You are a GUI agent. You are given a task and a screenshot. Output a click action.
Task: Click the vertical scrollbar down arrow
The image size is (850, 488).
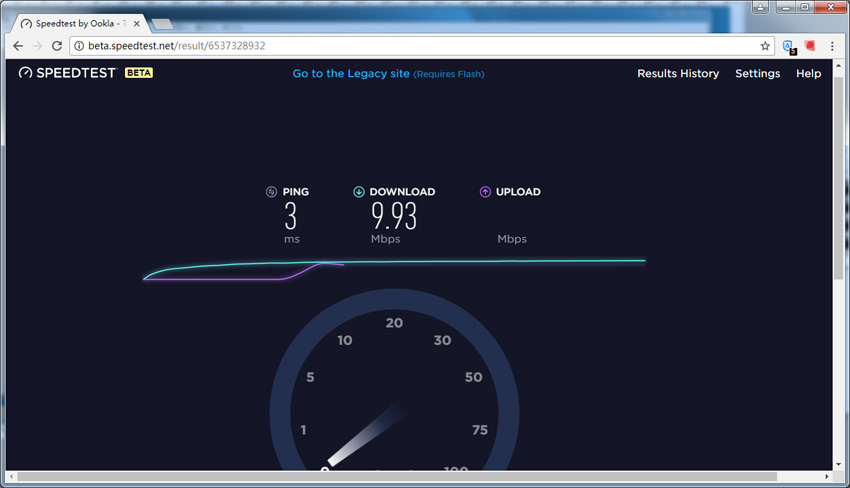pyautogui.click(x=838, y=464)
